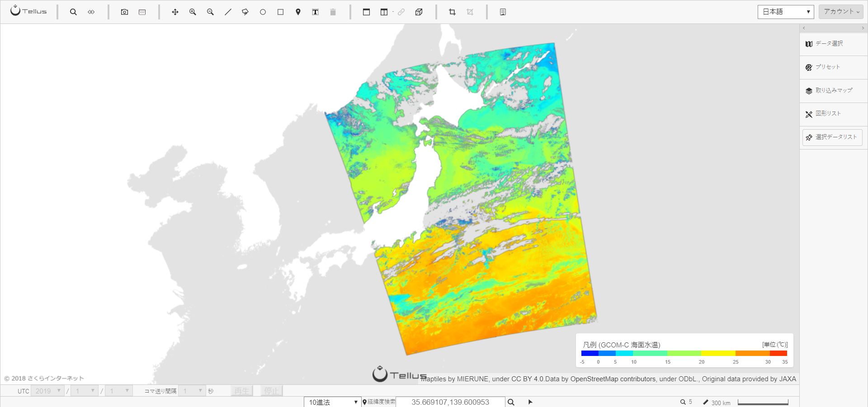Screen dimensions: 868x407
Task: Click the zoom out magnifier tool
Action: [x=210, y=12]
